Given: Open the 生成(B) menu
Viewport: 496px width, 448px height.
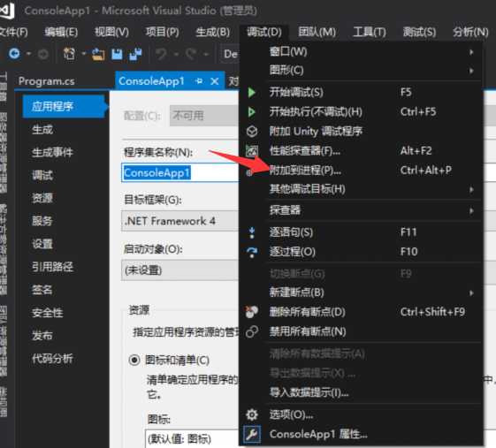Looking at the screenshot, I should tap(212, 32).
